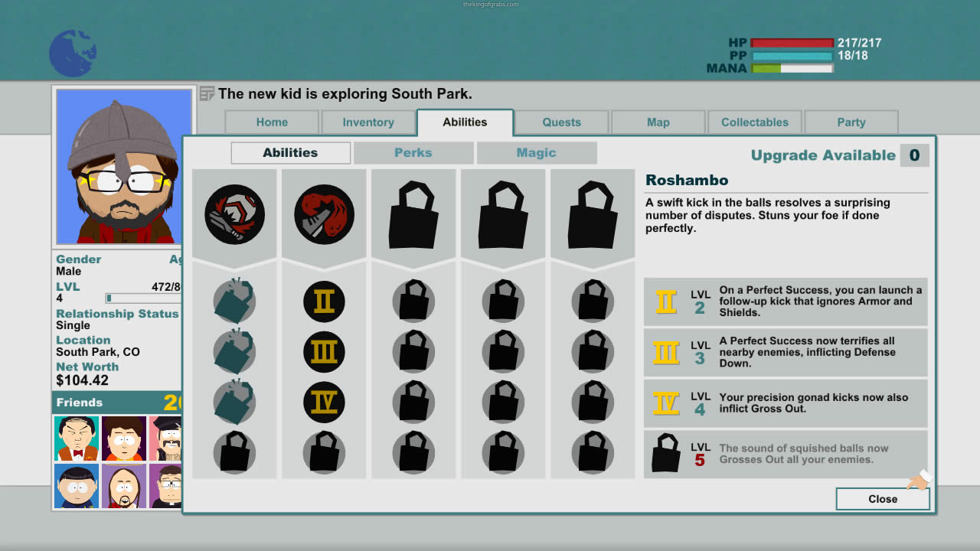Click the status feed icon beside the headline
Viewport: 980px width, 551px height.
(x=207, y=94)
